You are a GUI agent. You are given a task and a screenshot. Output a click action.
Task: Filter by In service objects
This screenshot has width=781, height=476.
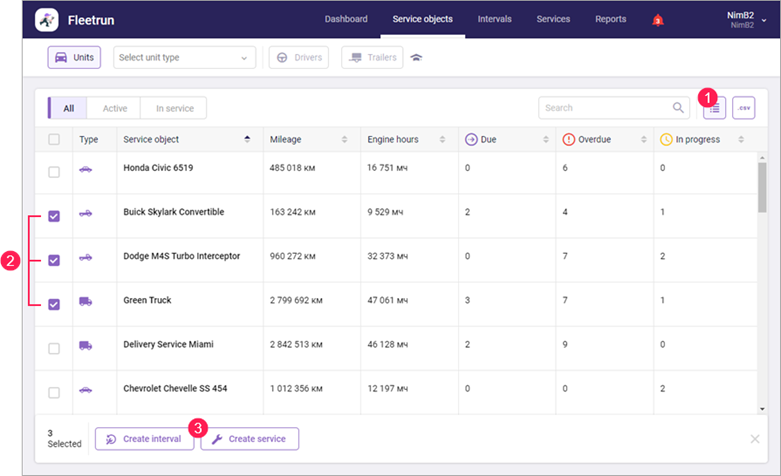174,108
